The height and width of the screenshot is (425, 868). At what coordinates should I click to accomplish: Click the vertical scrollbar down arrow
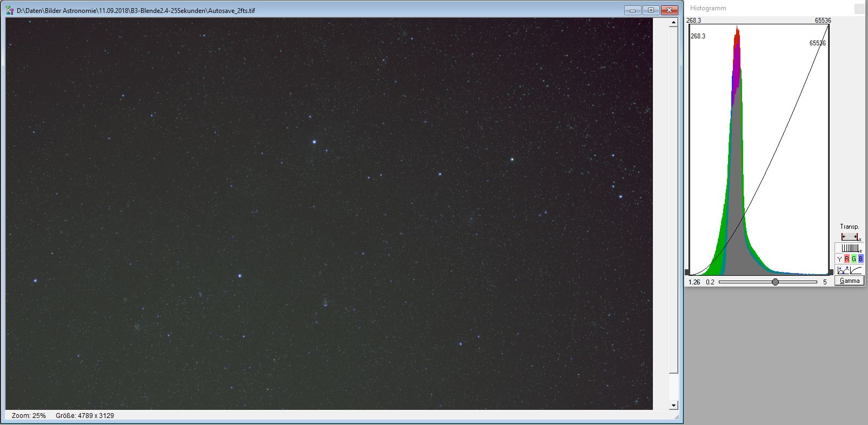pyautogui.click(x=673, y=405)
